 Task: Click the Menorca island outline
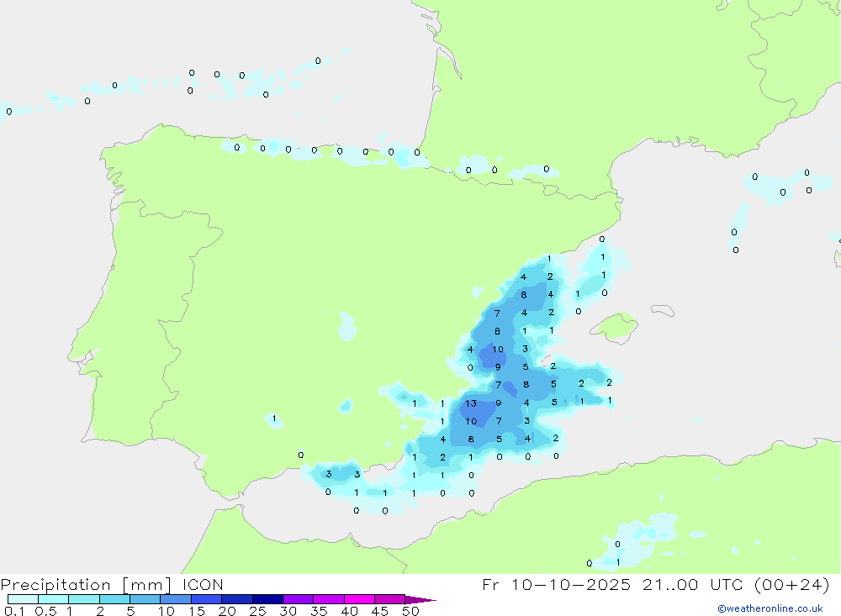point(663,310)
